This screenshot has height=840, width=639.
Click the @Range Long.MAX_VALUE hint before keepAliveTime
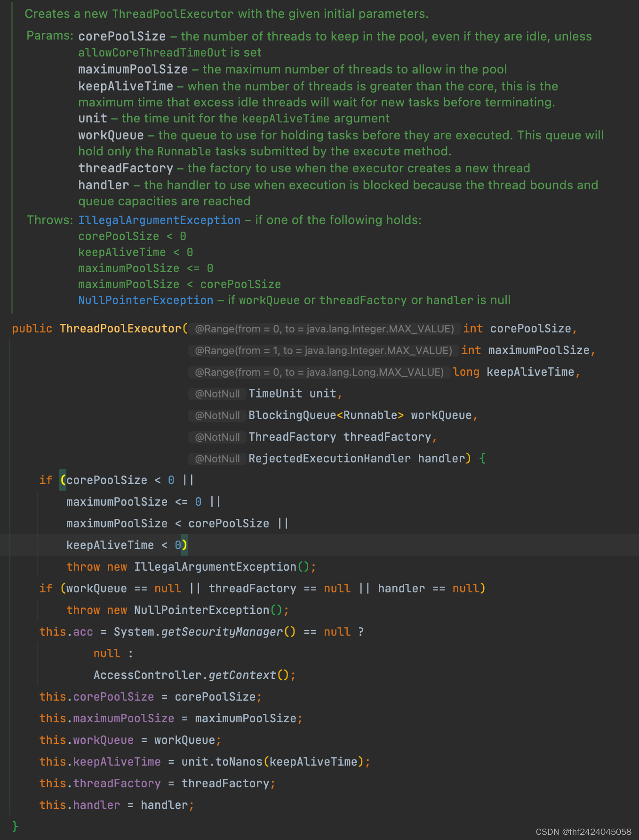point(319,372)
